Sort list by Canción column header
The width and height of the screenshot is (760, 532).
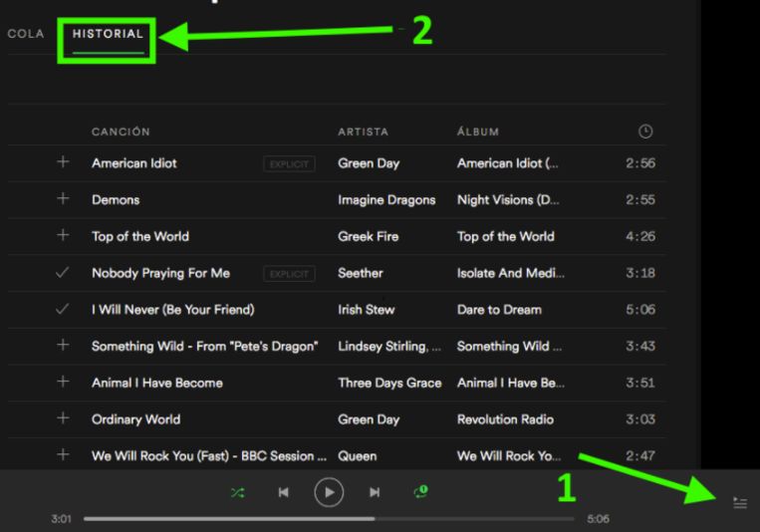tap(121, 132)
